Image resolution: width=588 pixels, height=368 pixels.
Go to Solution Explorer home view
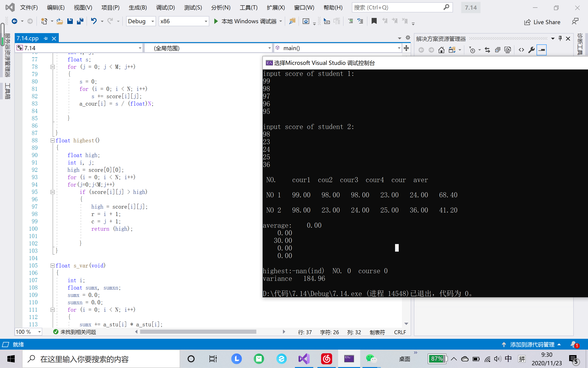441,50
